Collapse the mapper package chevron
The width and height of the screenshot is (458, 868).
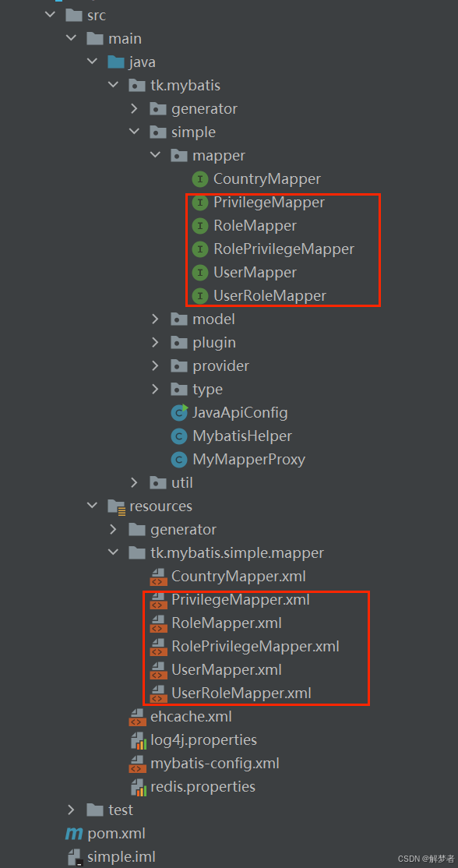pos(156,155)
